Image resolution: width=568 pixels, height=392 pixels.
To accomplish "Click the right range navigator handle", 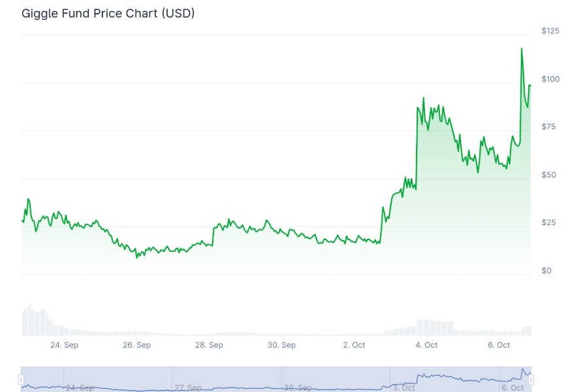I will 531,380.
